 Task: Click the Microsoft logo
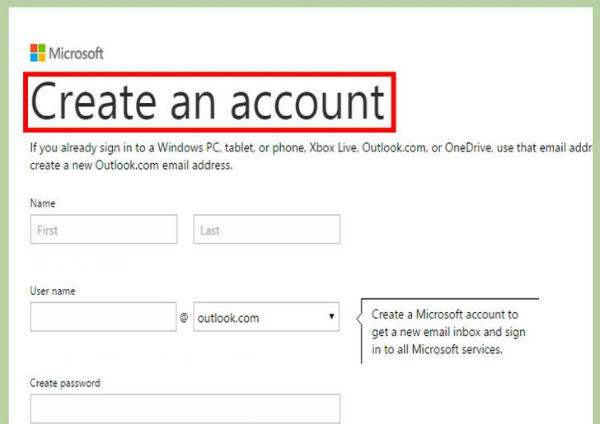(67, 53)
